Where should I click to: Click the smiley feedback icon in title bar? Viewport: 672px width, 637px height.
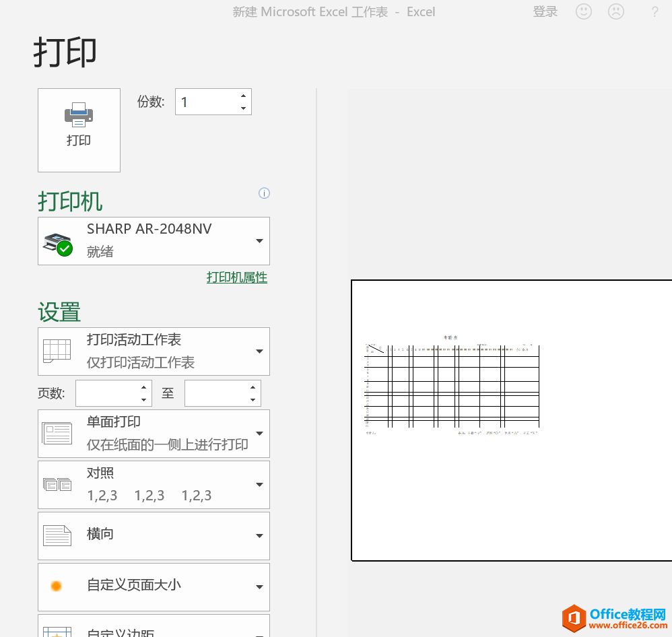point(583,11)
